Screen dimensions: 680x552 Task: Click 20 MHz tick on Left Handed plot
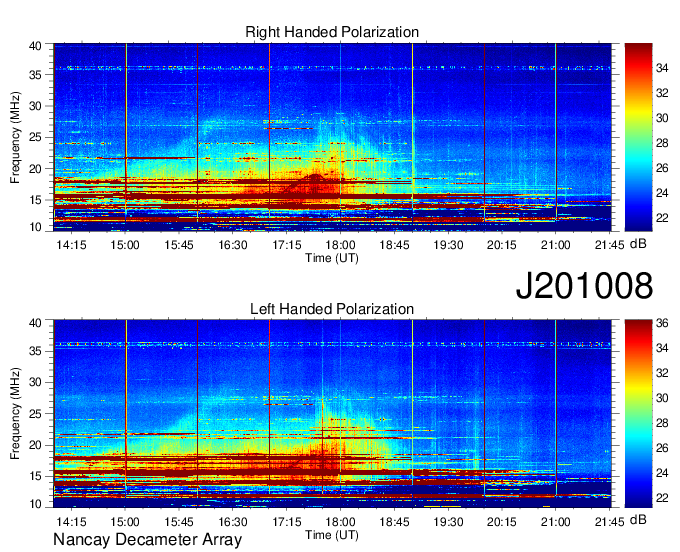(35, 445)
